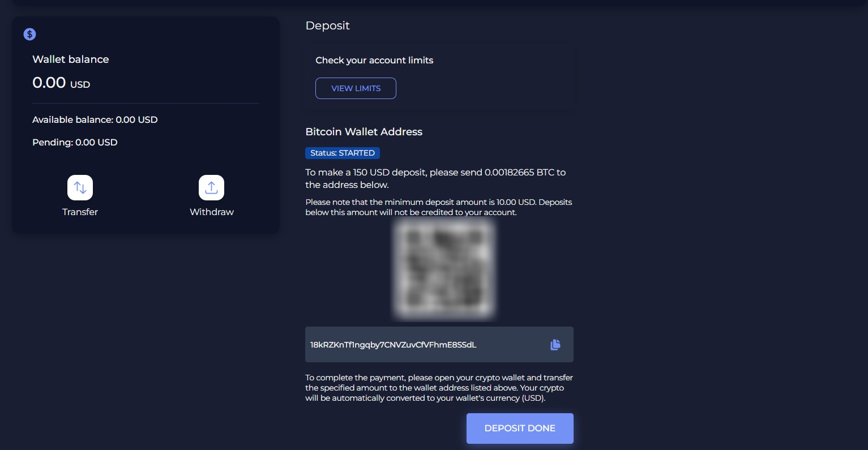Open View Limits

(356, 88)
